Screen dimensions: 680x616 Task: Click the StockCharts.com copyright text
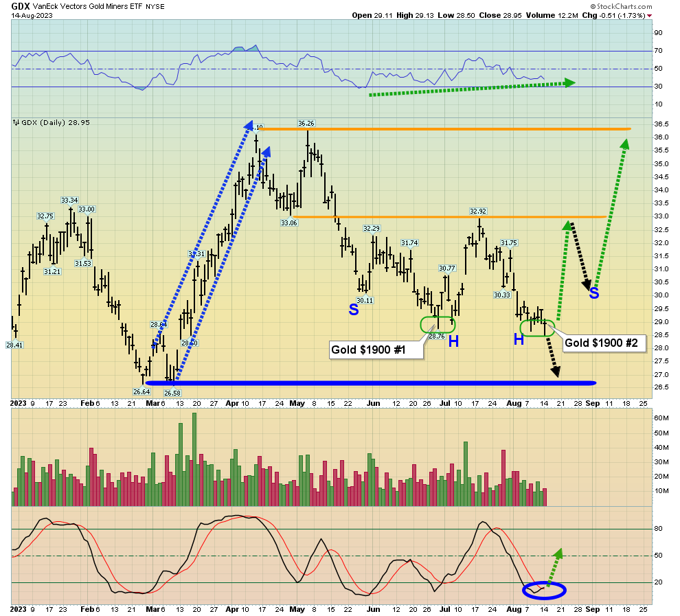(621, 6)
